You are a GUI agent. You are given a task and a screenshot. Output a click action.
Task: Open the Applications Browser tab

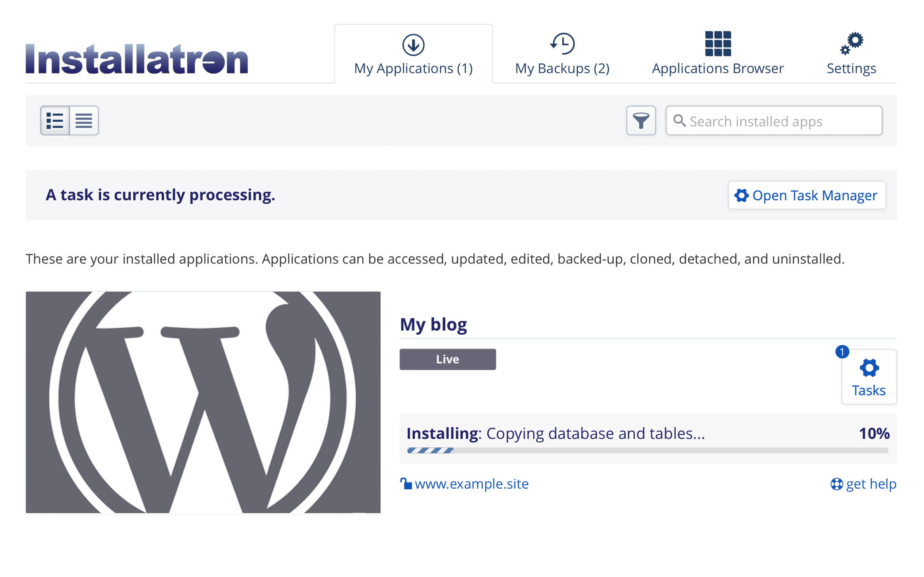click(718, 54)
